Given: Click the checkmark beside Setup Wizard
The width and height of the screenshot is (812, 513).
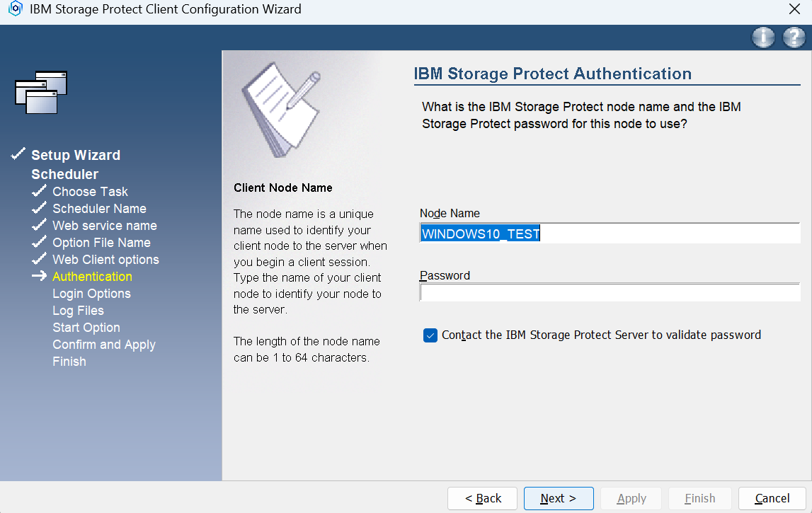Looking at the screenshot, I should [x=19, y=154].
